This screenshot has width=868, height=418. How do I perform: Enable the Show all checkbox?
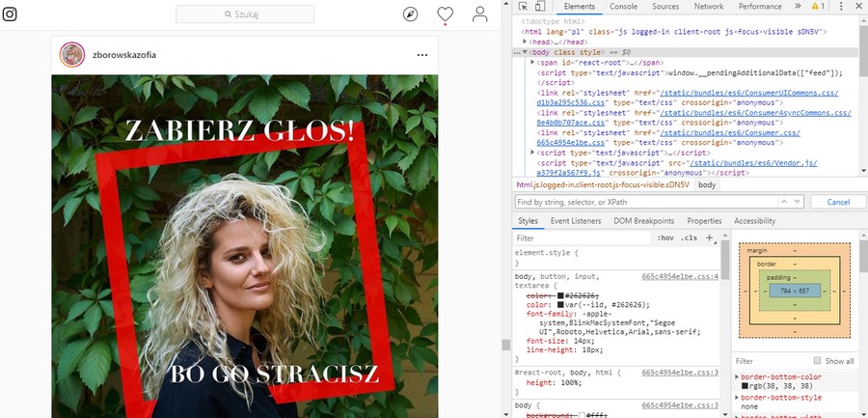pos(818,361)
